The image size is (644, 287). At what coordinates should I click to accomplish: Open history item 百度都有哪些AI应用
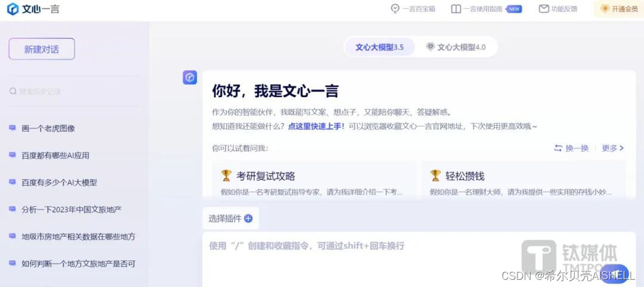[55, 155]
